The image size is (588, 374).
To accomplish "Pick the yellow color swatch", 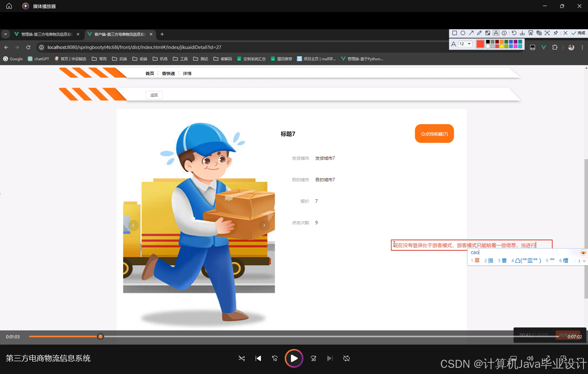I will click(501, 46).
